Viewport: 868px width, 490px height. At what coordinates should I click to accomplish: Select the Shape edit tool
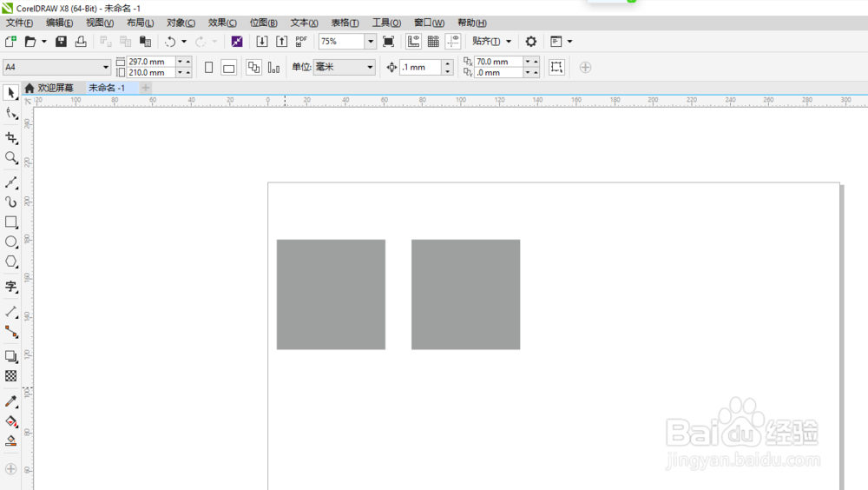(10, 114)
